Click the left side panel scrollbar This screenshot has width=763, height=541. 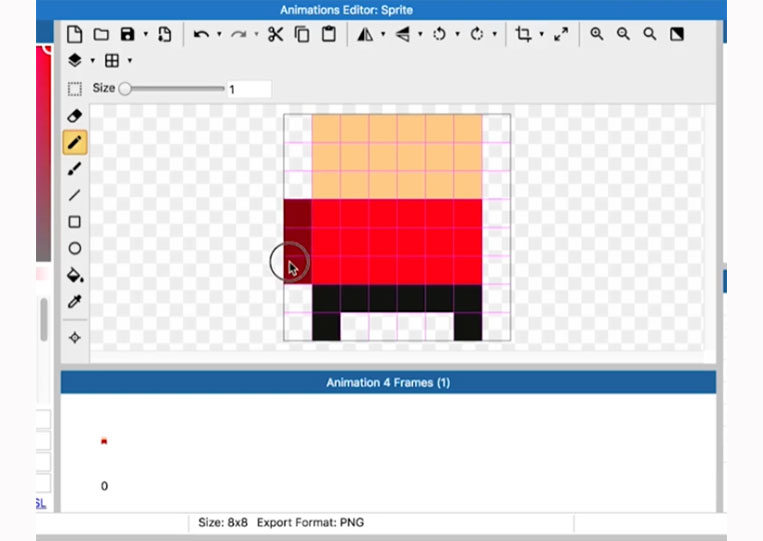[44, 320]
